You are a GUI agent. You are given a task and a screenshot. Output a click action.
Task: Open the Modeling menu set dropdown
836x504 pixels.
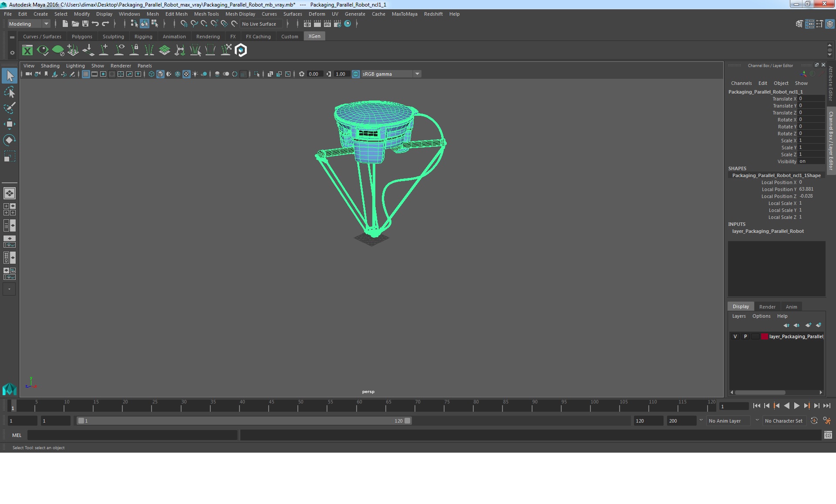pyautogui.click(x=29, y=24)
